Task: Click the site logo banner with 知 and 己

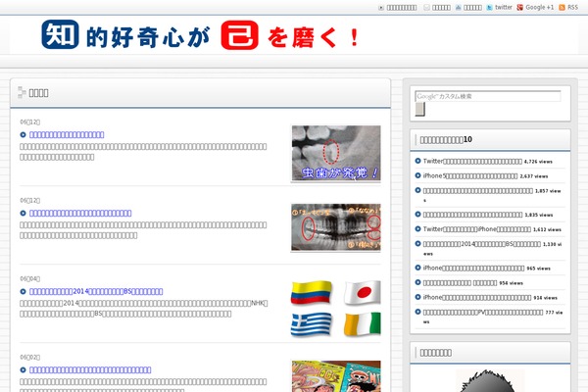Action: click(x=201, y=35)
